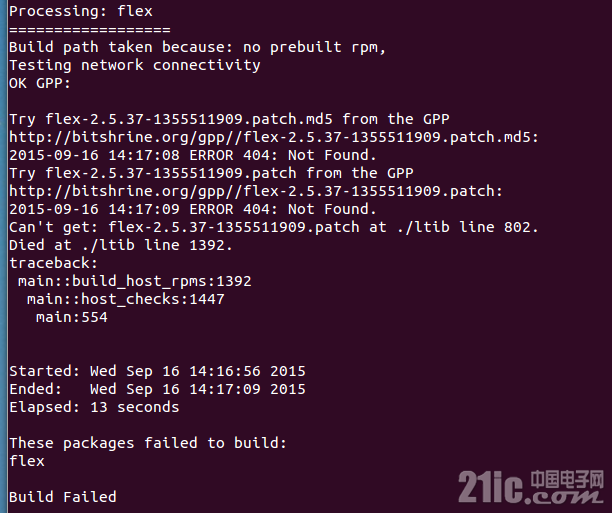The height and width of the screenshot is (513, 612).
Task: Click main::build_host_rpms:1392 trace entry
Action: point(135,281)
